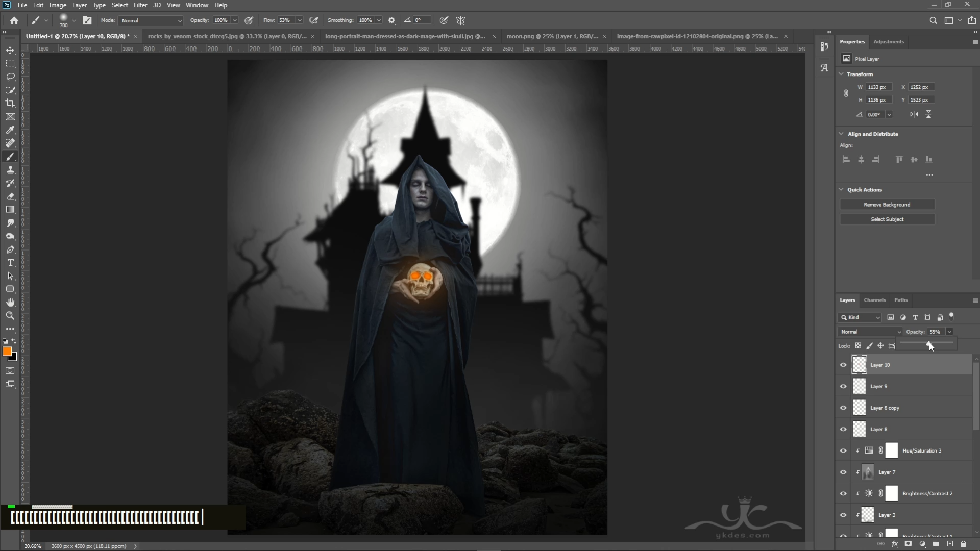This screenshot has height=551, width=980.
Task: Select the Hand tool
Action: [x=10, y=303]
